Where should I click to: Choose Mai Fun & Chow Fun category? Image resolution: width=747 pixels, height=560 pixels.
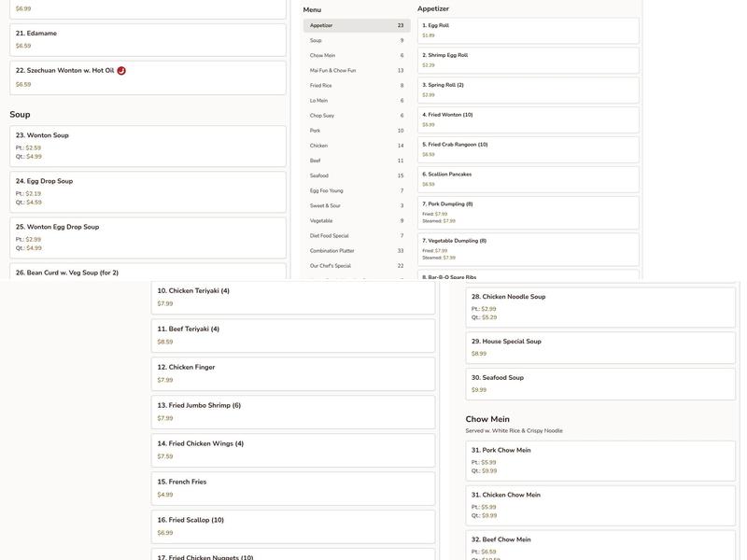tap(356, 71)
